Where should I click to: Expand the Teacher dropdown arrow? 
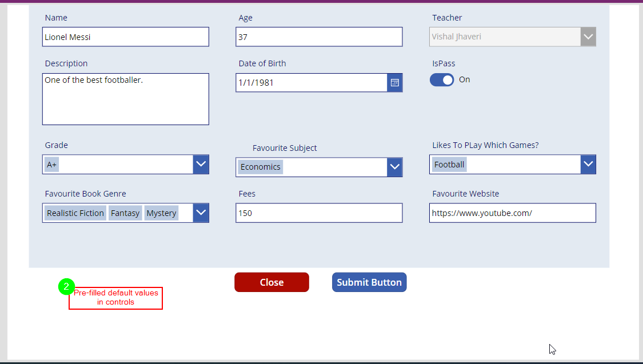588,37
